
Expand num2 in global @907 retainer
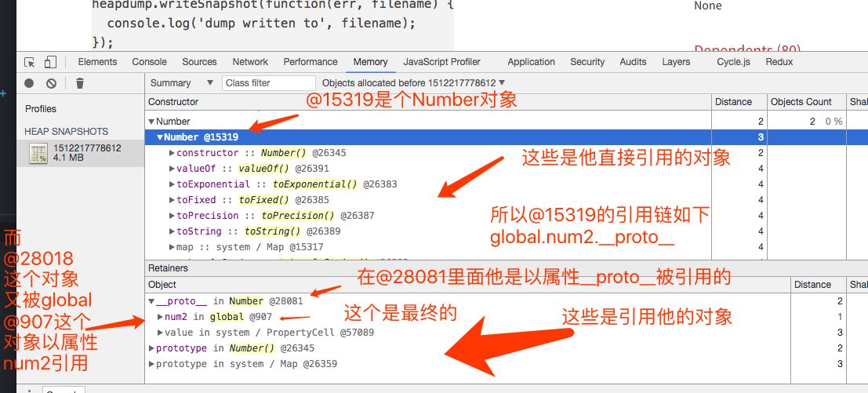[161, 317]
